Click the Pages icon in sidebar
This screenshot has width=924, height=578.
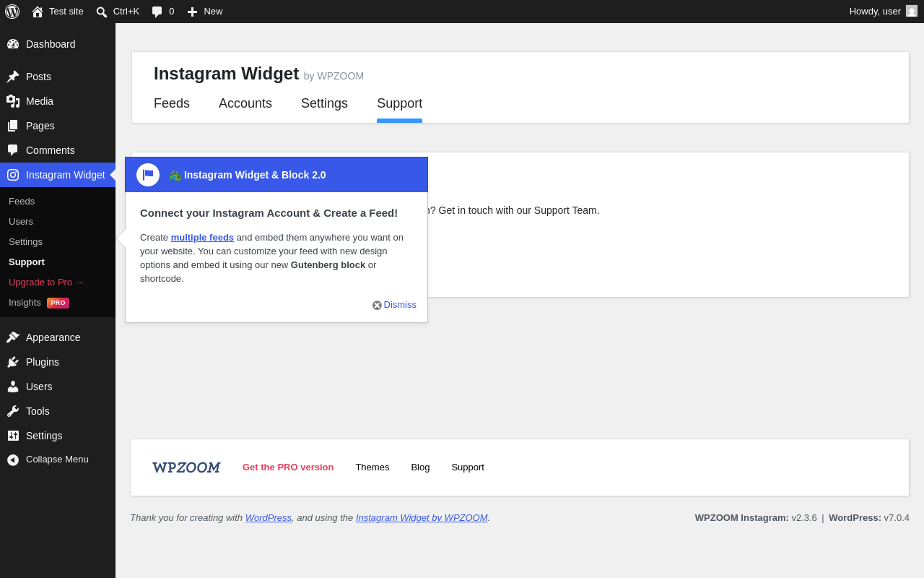13,126
